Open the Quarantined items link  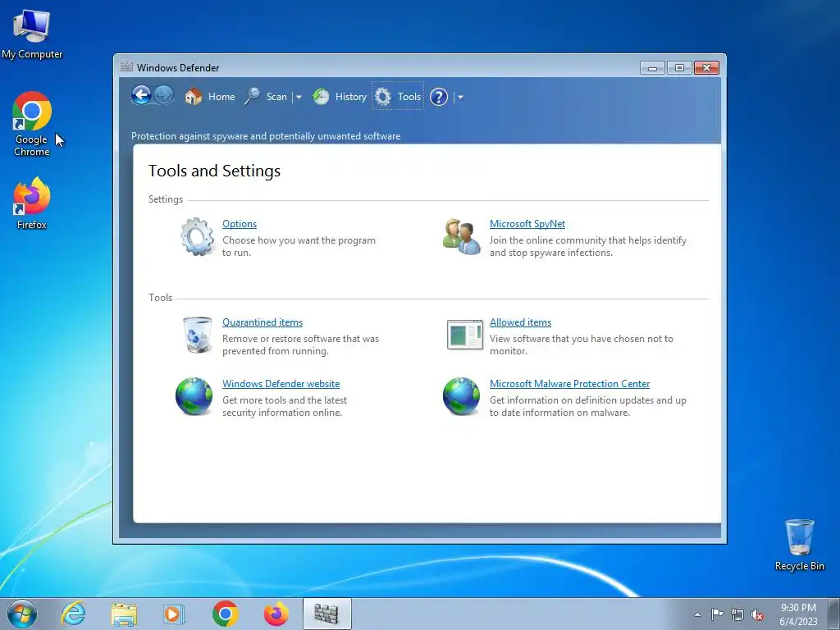click(x=262, y=322)
